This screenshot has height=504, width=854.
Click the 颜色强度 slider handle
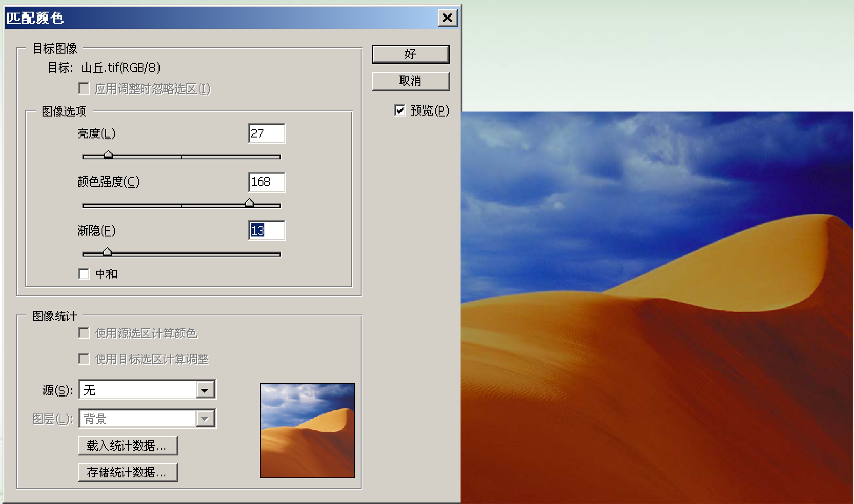coord(249,203)
